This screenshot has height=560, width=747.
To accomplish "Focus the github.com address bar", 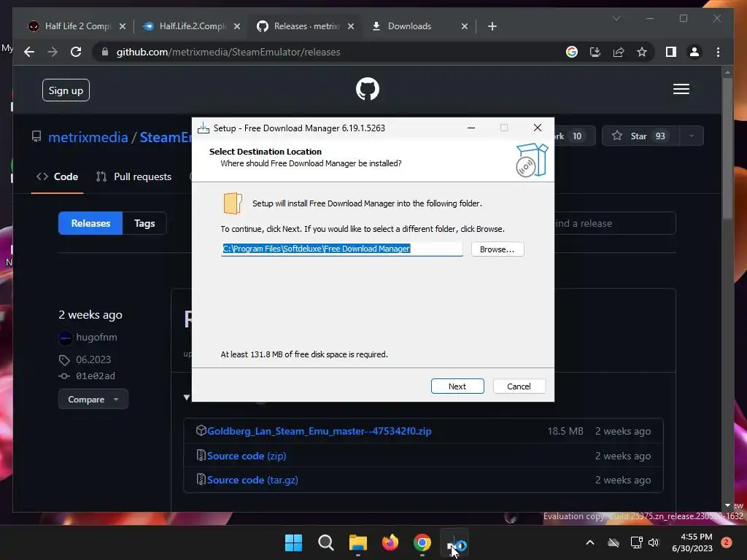I will tap(228, 52).
